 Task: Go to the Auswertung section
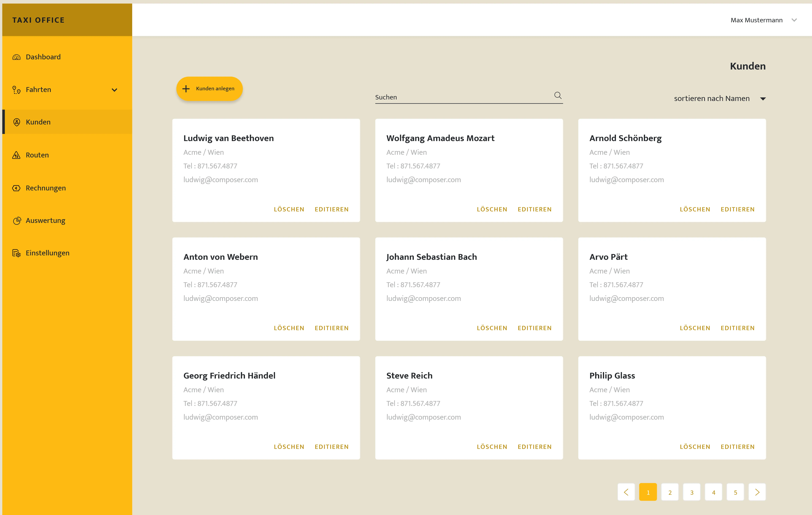coord(46,221)
